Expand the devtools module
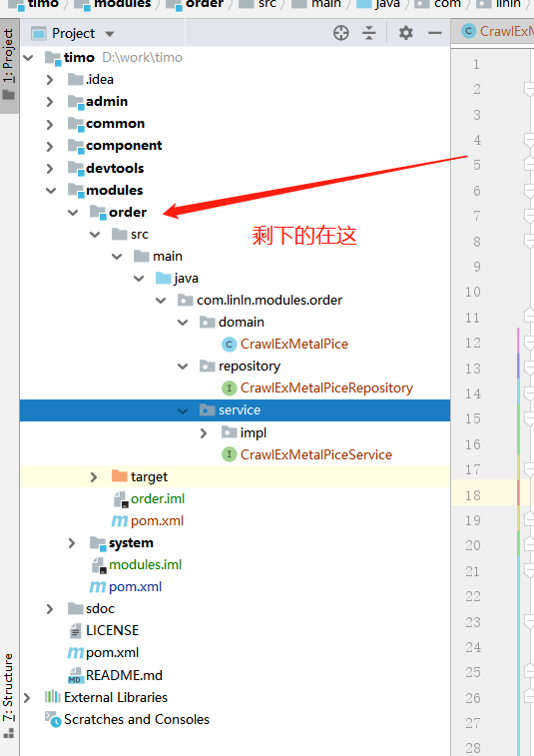Screen dimensions: 534x756 coord(50,168)
